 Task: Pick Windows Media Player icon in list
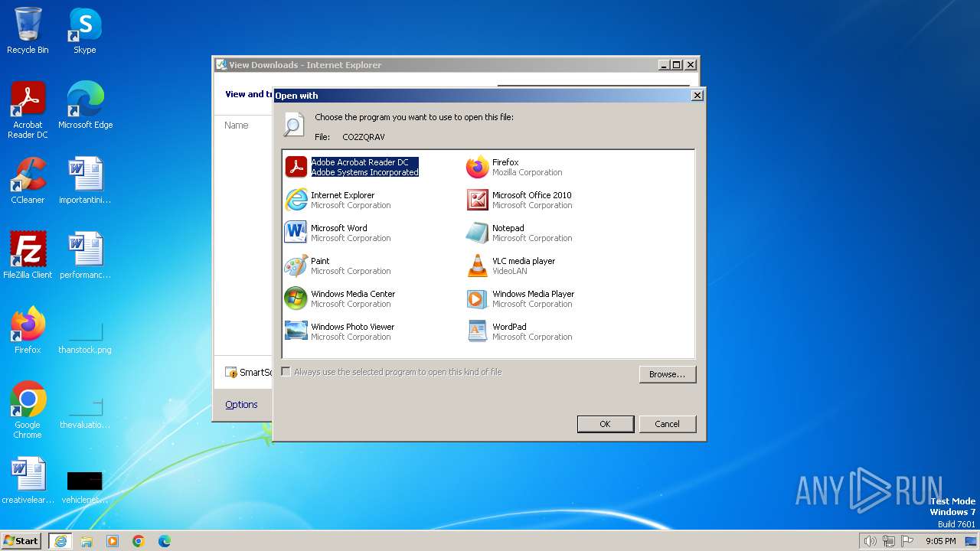(x=478, y=298)
